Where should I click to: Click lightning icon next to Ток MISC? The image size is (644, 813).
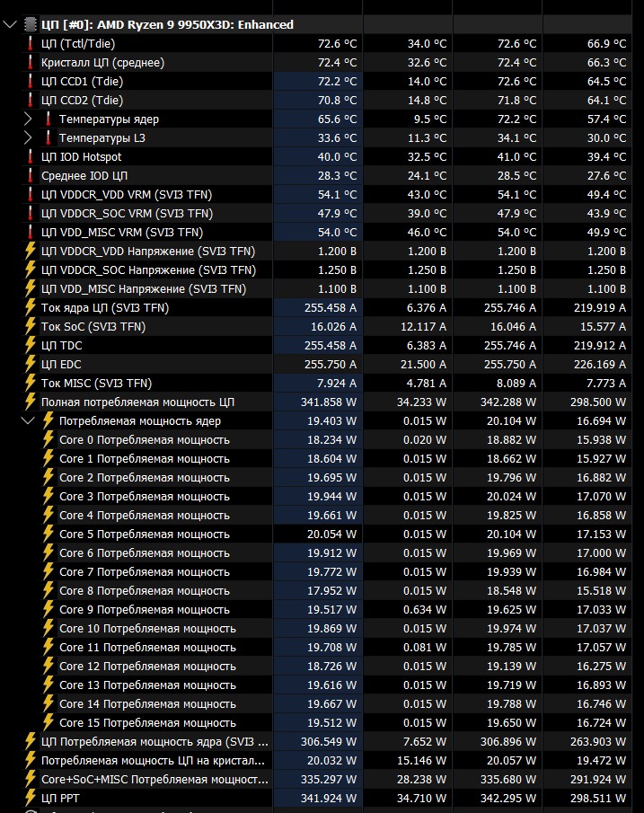point(31,384)
